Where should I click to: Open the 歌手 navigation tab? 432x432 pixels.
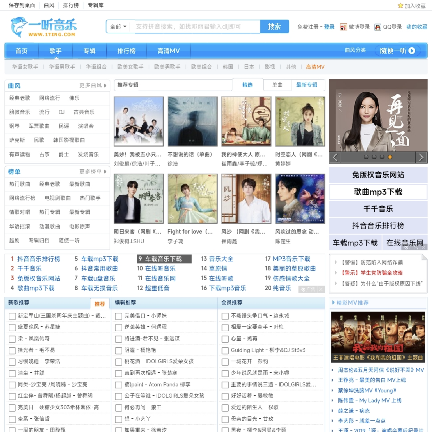pos(55,51)
